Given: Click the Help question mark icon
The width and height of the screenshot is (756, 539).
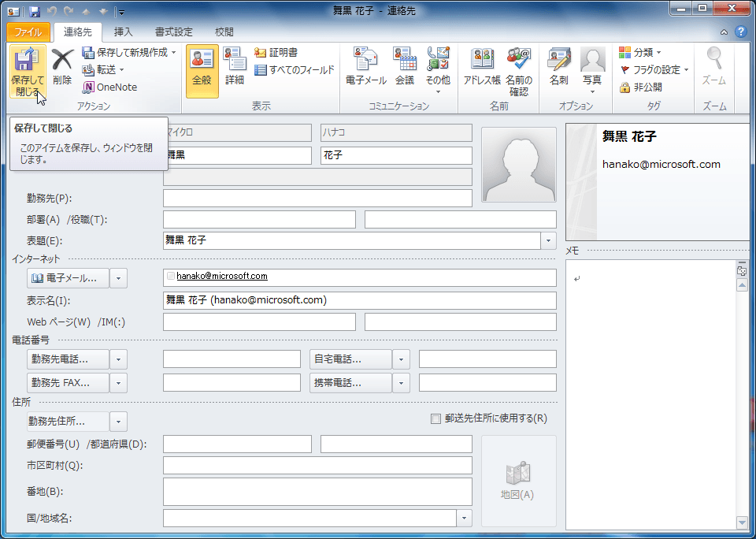Looking at the screenshot, I should [x=740, y=32].
